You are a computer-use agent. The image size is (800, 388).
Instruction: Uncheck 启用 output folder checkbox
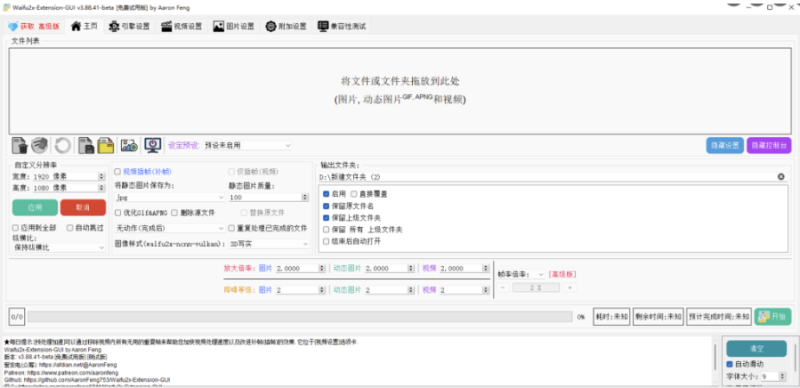tap(326, 194)
